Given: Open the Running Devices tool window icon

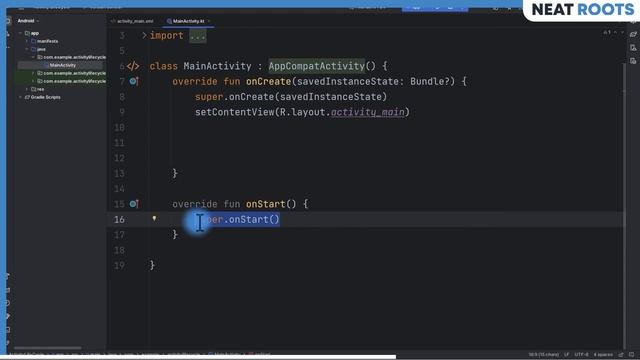Looking at the screenshot, I should click(x=633, y=61).
